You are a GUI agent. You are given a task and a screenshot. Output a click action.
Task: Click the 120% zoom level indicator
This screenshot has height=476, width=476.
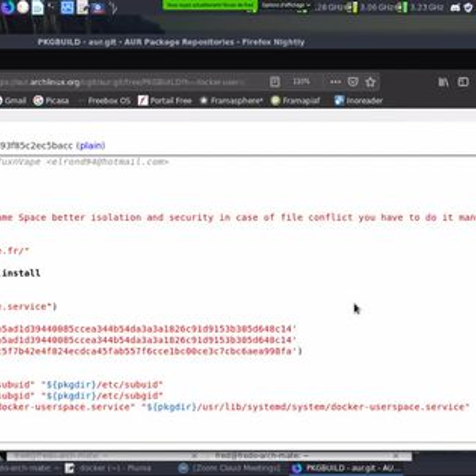(301, 82)
